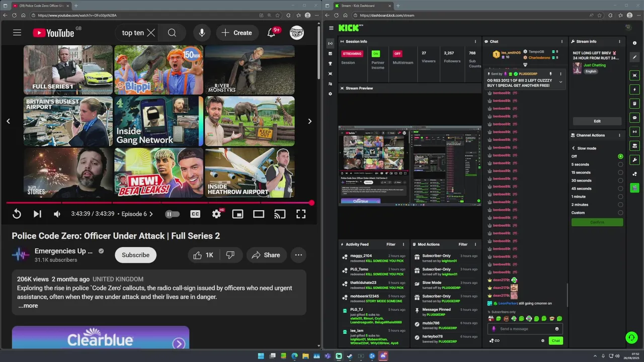The image size is (644, 362).
Task: Open the Kick dashboard hamburger menu
Action: [x=331, y=28]
